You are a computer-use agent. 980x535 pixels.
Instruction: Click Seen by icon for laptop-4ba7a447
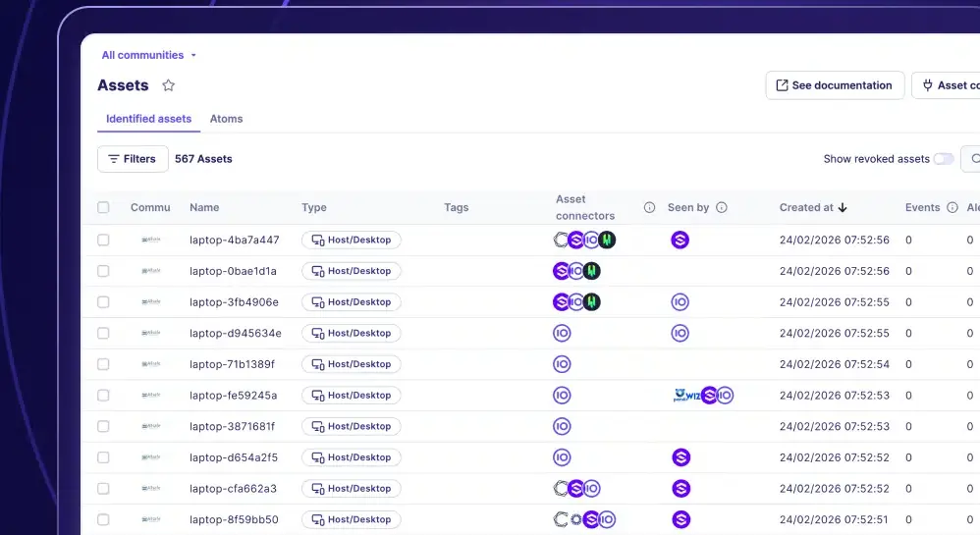tap(680, 240)
